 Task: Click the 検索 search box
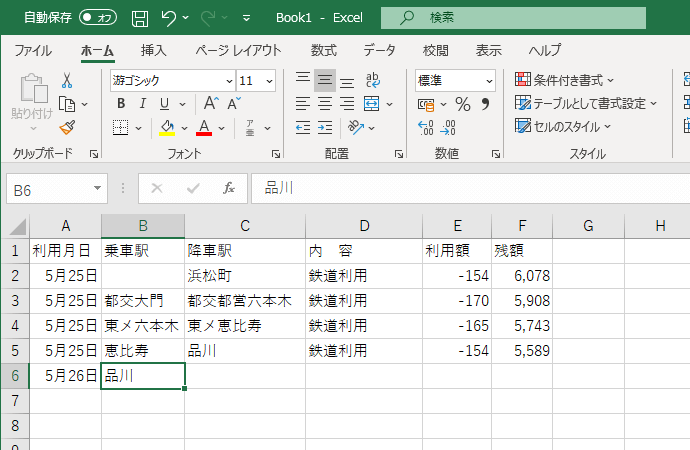pyautogui.click(x=514, y=18)
